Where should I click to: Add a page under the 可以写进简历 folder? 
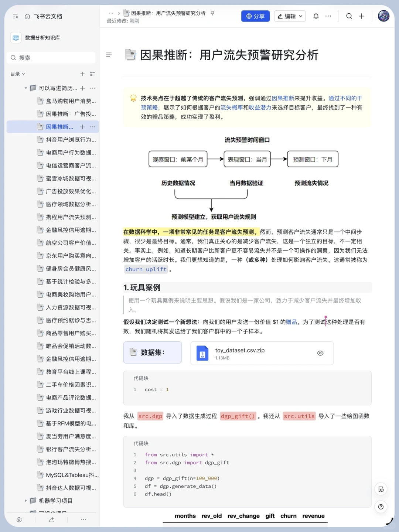82,88
